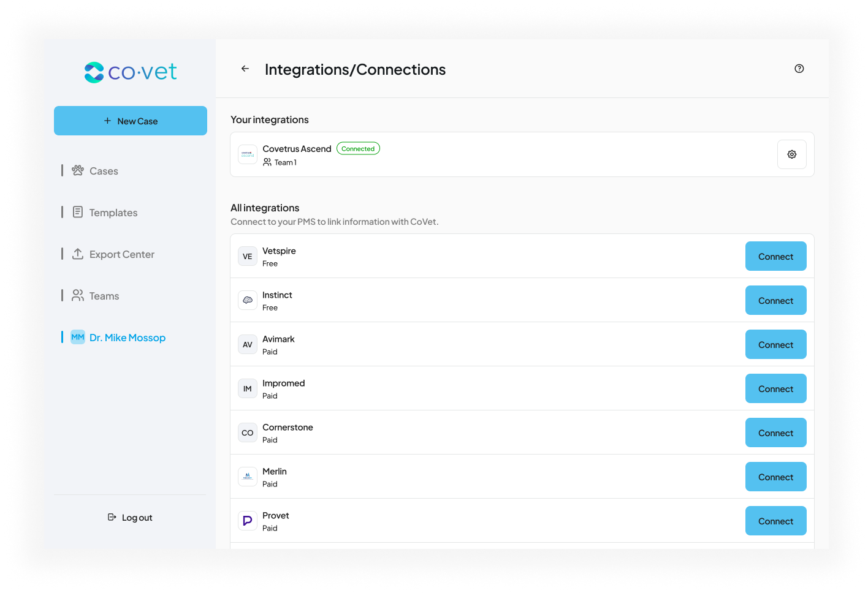Click Paid label under Provet
The height and width of the screenshot is (593, 868).
(270, 528)
